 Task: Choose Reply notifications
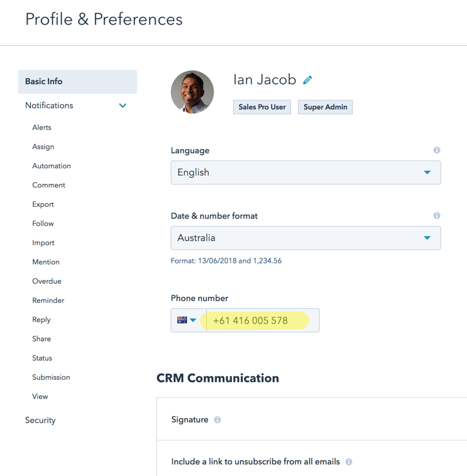(41, 320)
